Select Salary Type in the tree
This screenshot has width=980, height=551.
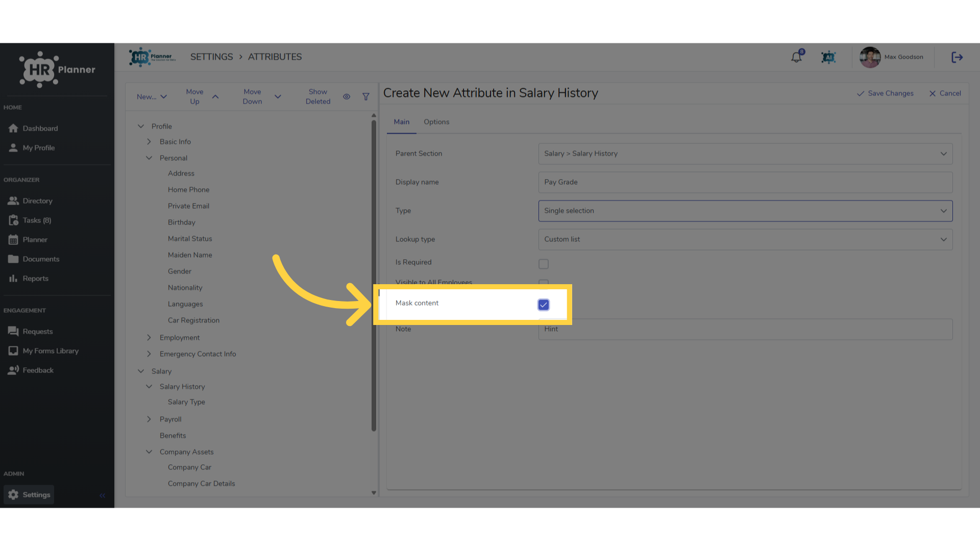point(186,402)
